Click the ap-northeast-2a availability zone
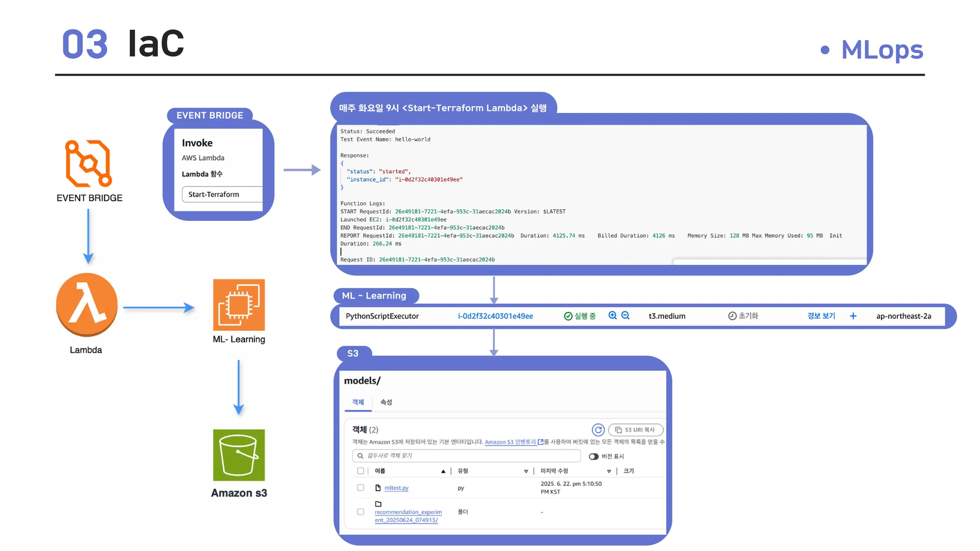 coord(903,316)
